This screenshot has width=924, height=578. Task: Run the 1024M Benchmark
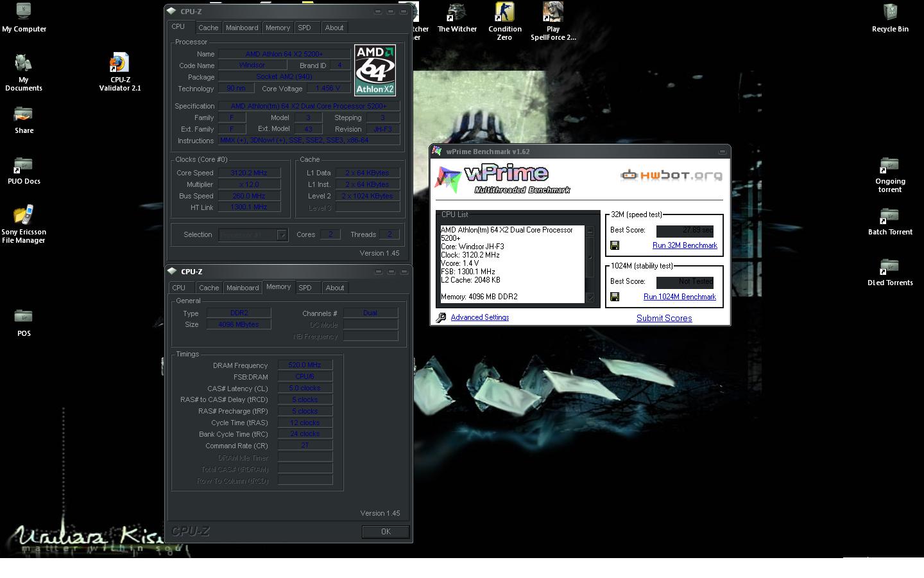680,297
